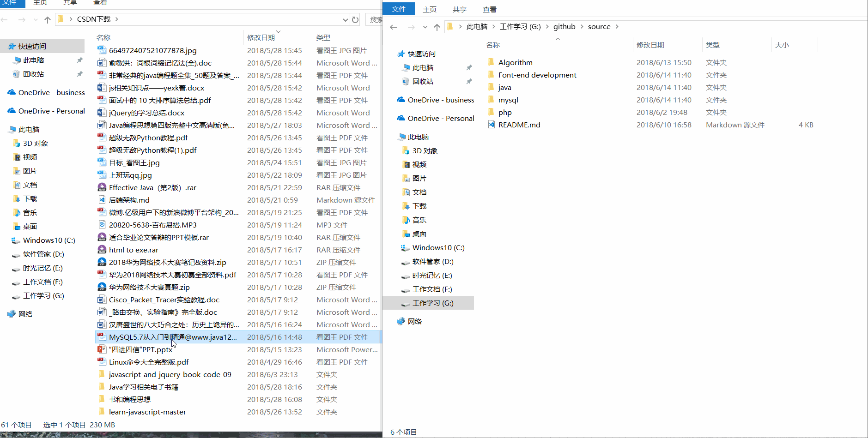Image resolution: width=868 pixels, height=438 pixels.
Task: Select 664972407521077878.jpg image file icon
Action: [x=102, y=50]
